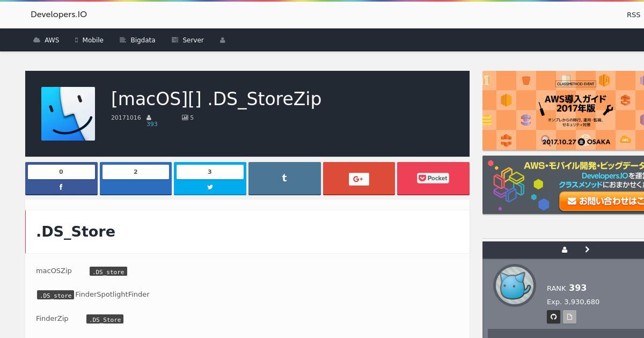Click the Finder icon article thumbnail
This screenshot has height=338, width=644.
click(x=68, y=114)
